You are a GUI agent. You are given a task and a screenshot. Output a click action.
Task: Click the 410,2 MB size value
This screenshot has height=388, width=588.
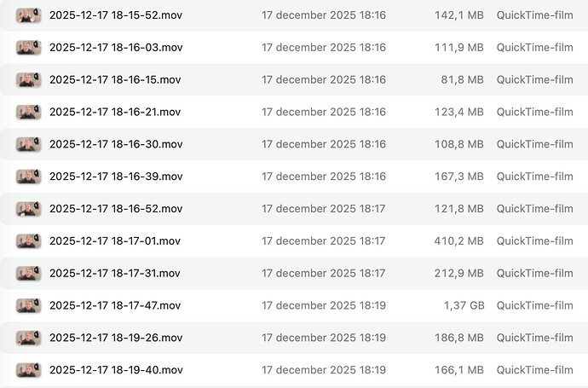click(x=458, y=241)
